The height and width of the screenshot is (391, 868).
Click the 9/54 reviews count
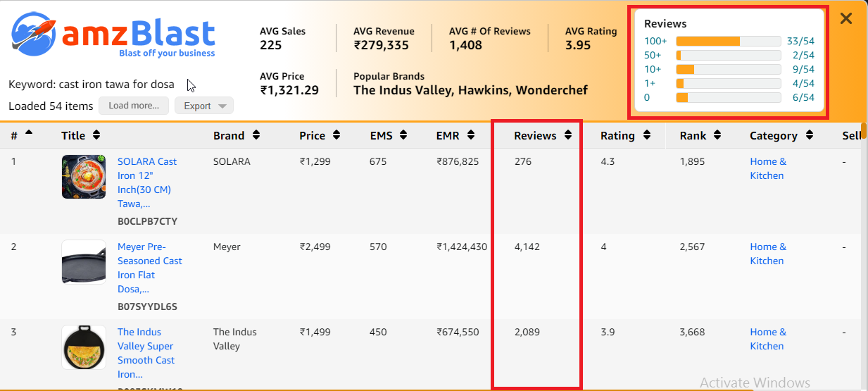pyautogui.click(x=803, y=69)
